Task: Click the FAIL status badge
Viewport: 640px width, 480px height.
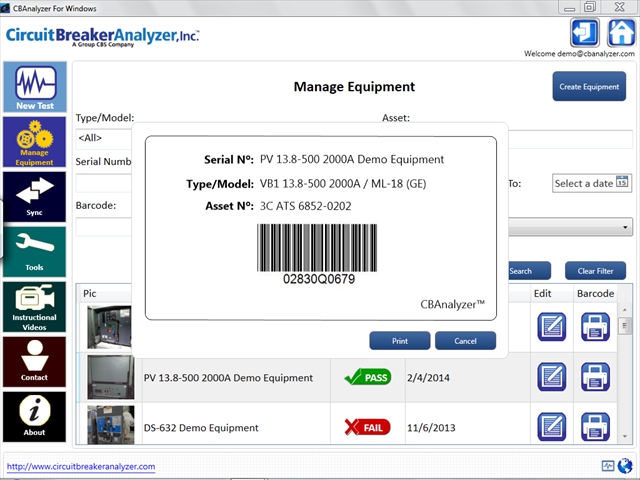Action: tap(367, 427)
